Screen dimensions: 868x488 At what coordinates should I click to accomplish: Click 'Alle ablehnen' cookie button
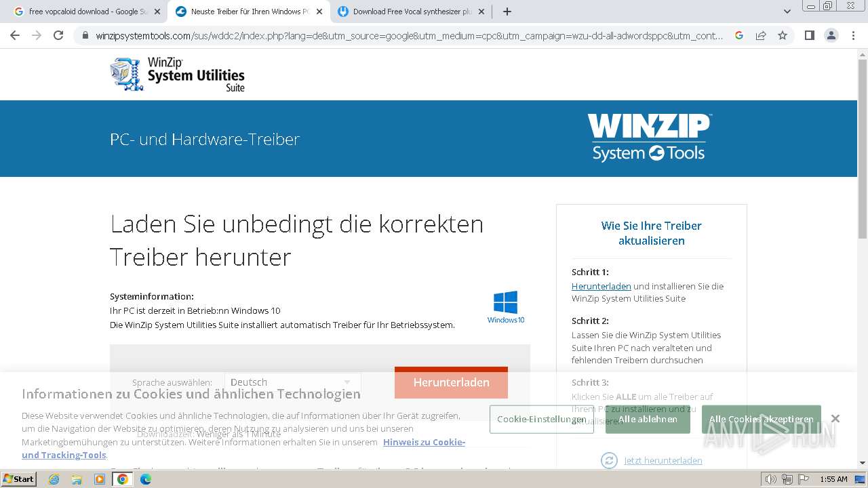point(648,420)
